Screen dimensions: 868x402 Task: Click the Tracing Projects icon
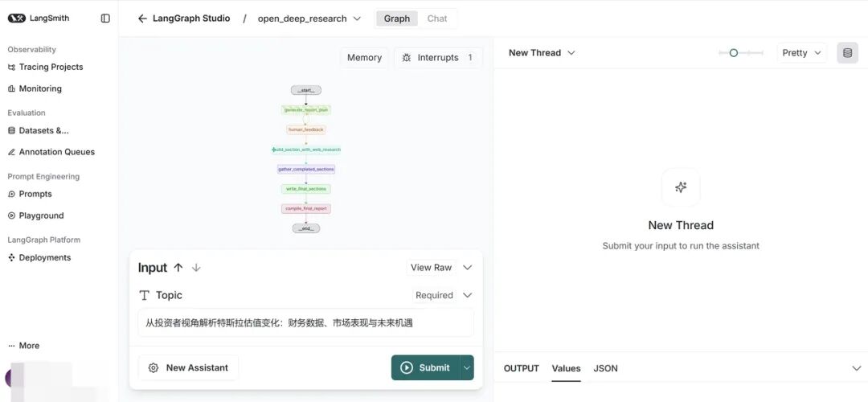11,67
